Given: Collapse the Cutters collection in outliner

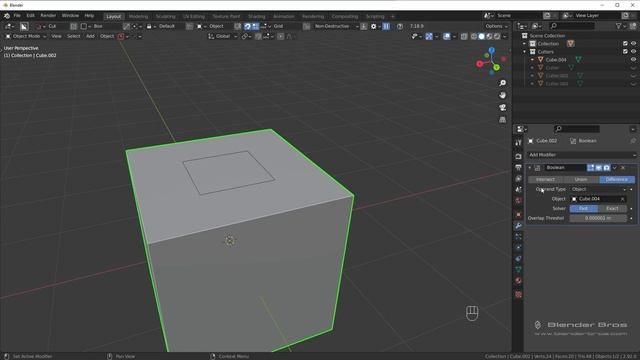Looking at the screenshot, I should (525, 52).
